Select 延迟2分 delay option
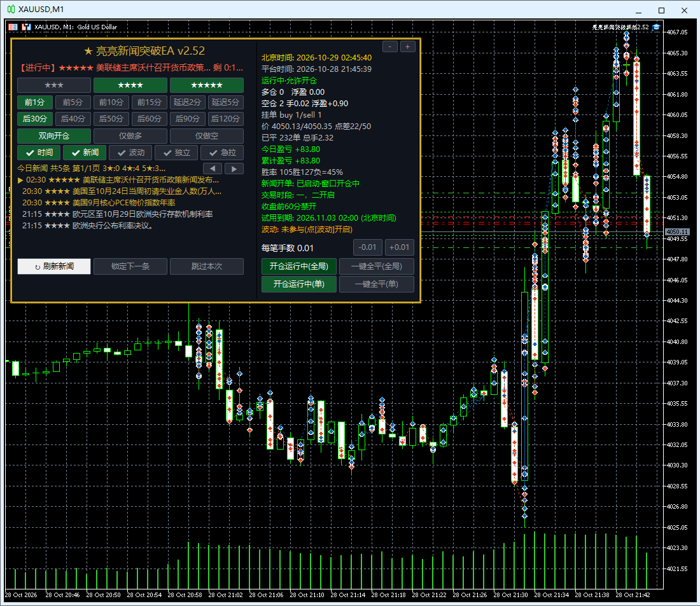This screenshot has height=606, width=700. click(x=188, y=102)
